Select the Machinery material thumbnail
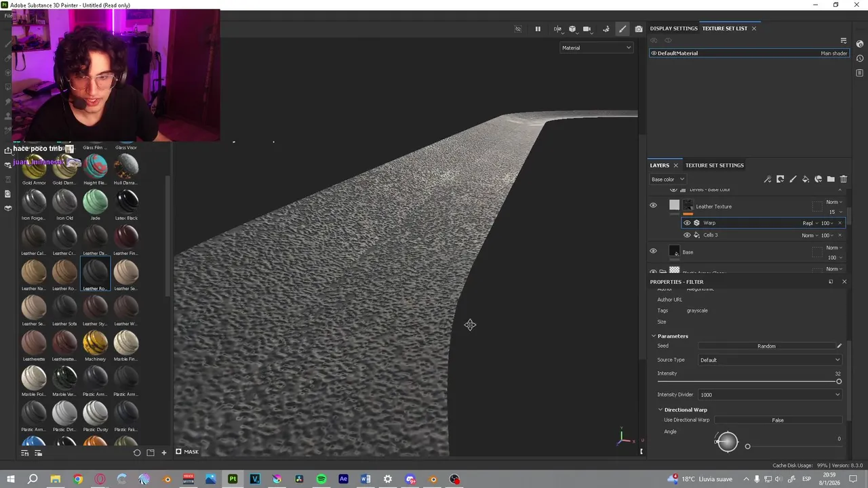The width and height of the screenshot is (868, 488). (95, 342)
